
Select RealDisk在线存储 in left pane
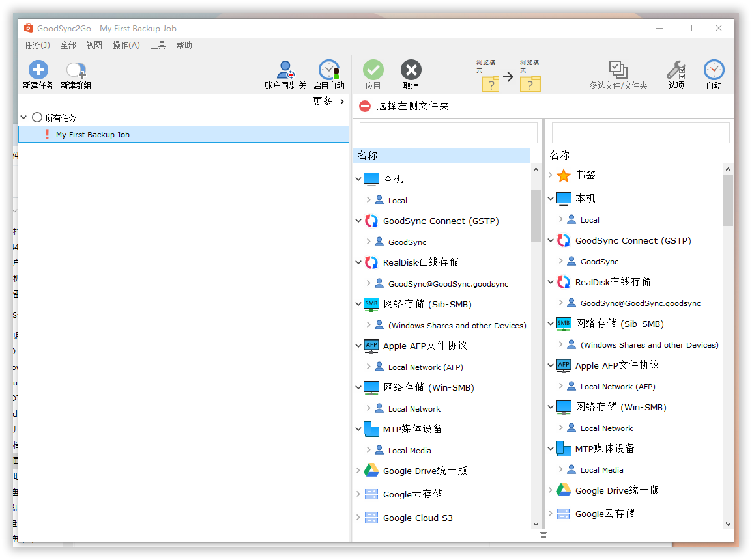click(420, 262)
